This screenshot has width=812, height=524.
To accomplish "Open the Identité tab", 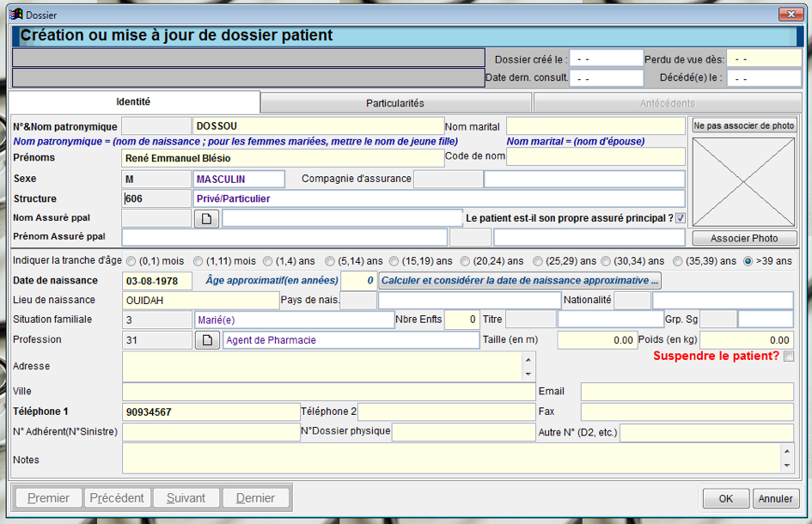I will pyautogui.click(x=133, y=102).
